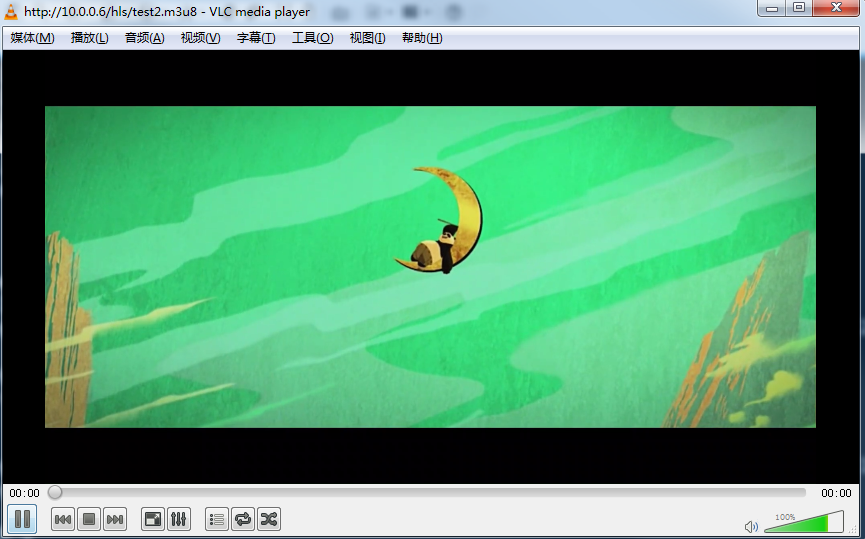Open the 视图(I) menu
Image resolution: width=865 pixels, height=539 pixels.
(x=367, y=38)
